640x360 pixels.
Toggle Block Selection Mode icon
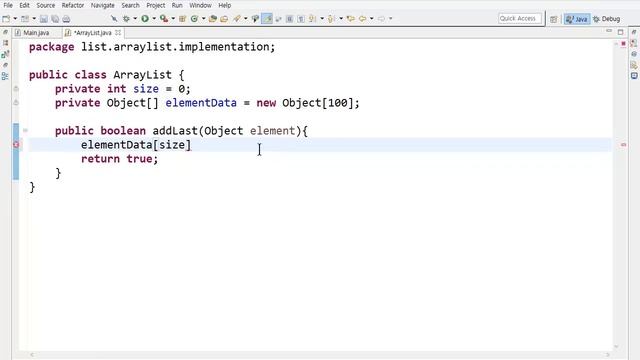[x=289, y=19]
